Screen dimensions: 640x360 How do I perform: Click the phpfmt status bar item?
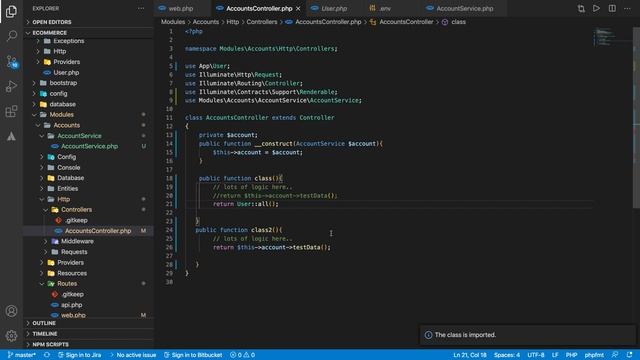pos(594,355)
